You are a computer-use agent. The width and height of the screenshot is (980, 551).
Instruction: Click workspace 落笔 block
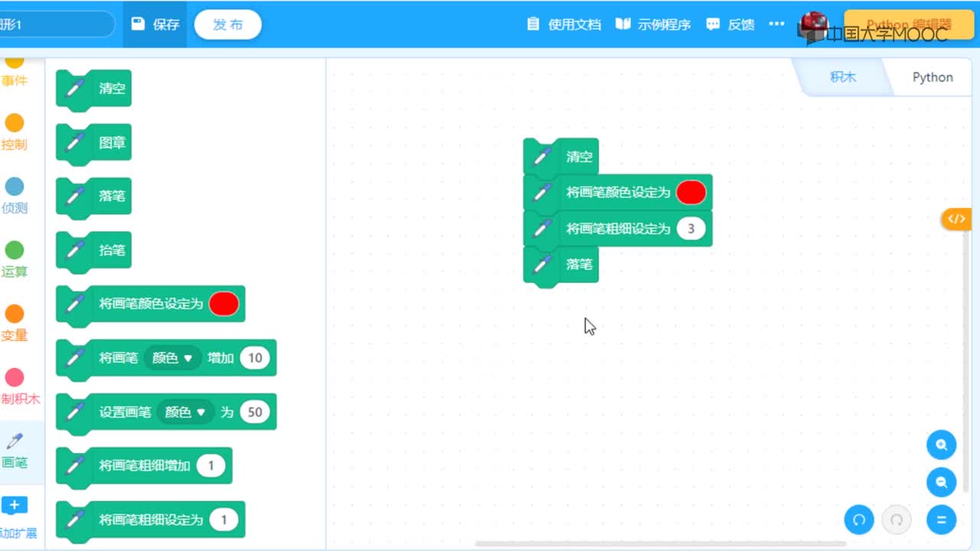click(560, 265)
